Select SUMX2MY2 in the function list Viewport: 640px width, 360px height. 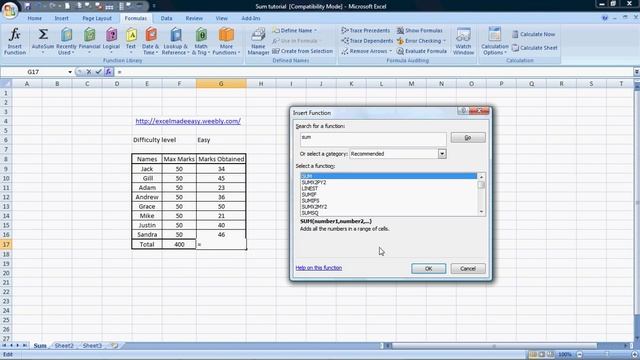pyautogui.click(x=314, y=207)
